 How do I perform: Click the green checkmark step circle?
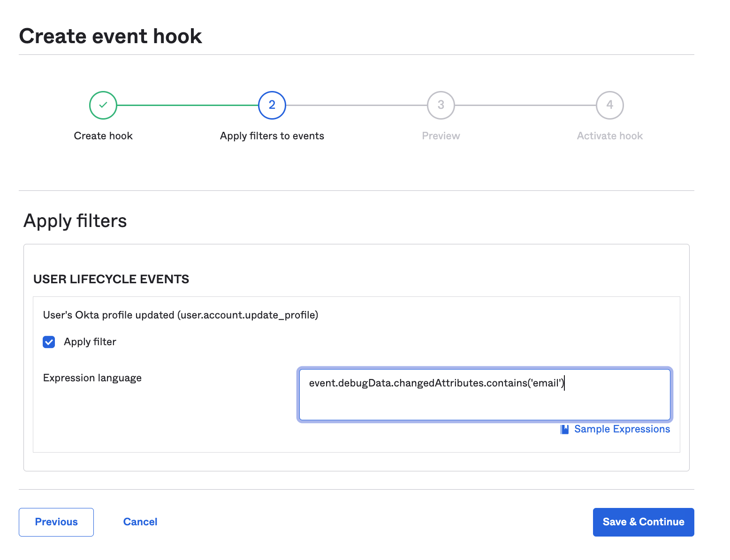[103, 105]
